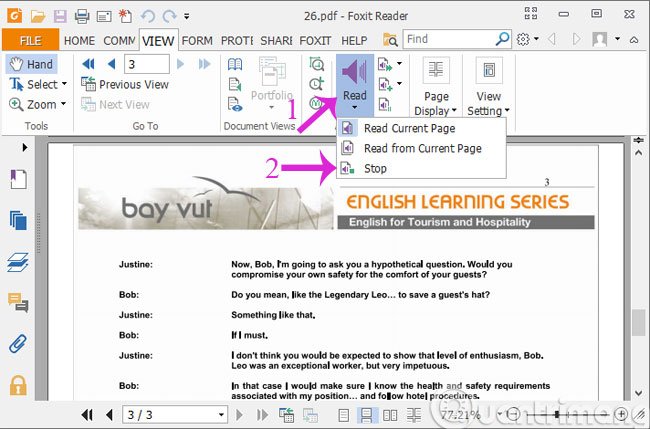Open the Pages thumbnails sidebar panel
This screenshot has width=650, height=429.
[18, 220]
